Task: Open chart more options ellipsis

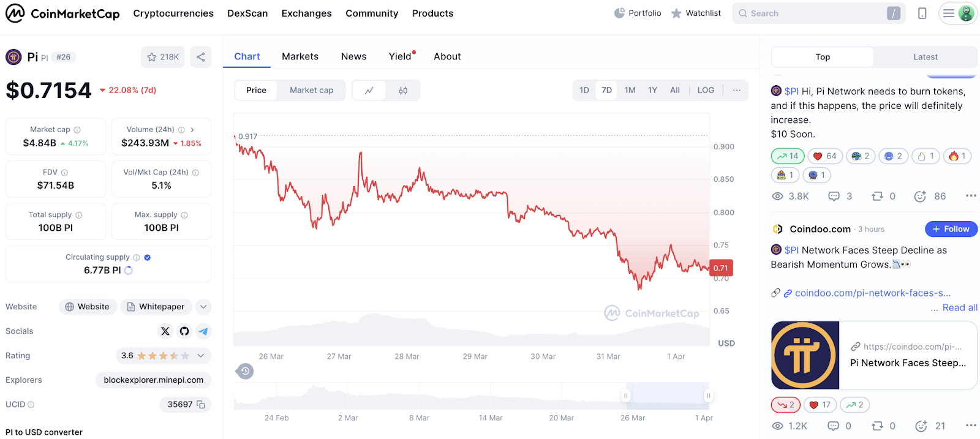Action: 737,90
